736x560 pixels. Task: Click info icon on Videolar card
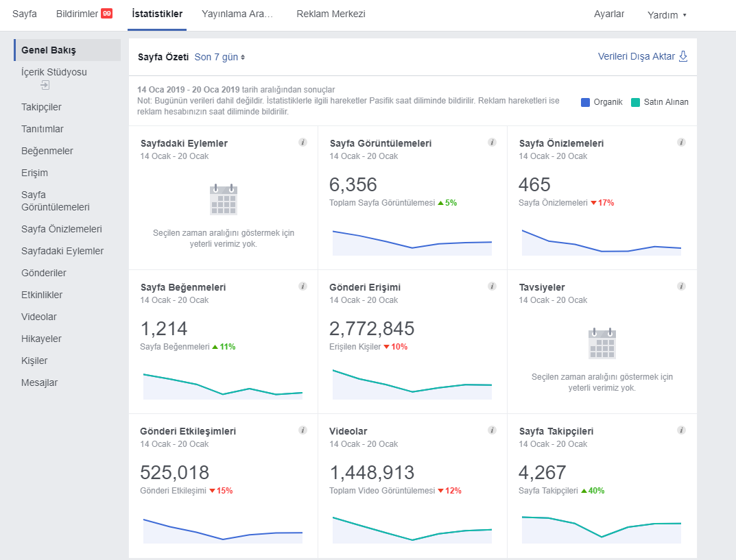pos(492,430)
